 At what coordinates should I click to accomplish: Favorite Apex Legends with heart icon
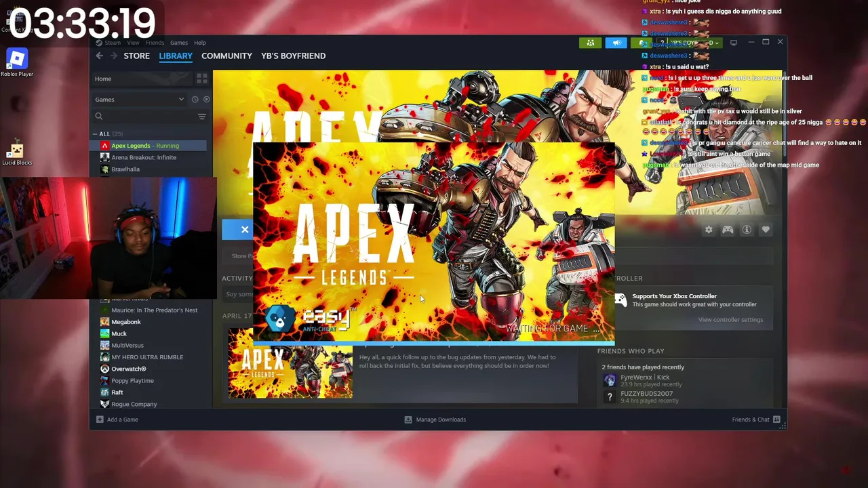click(x=766, y=230)
